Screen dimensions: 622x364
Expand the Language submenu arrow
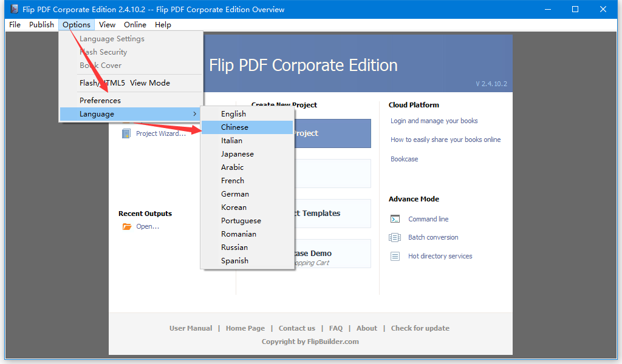pos(194,114)
